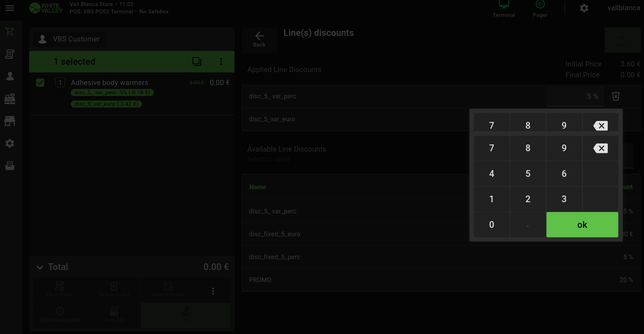The height and width of the screenshot is (334, 644).
Task: Click the 'Available Line Discounts' heading
Action: click(x=287, y=149)
